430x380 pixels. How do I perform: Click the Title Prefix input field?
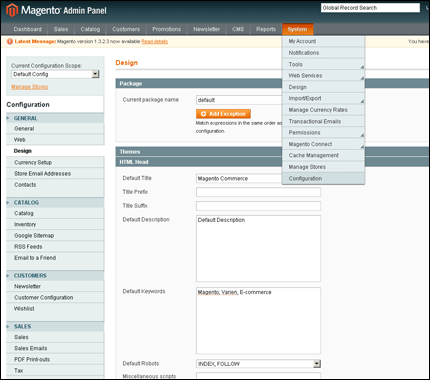pos(259,192)
